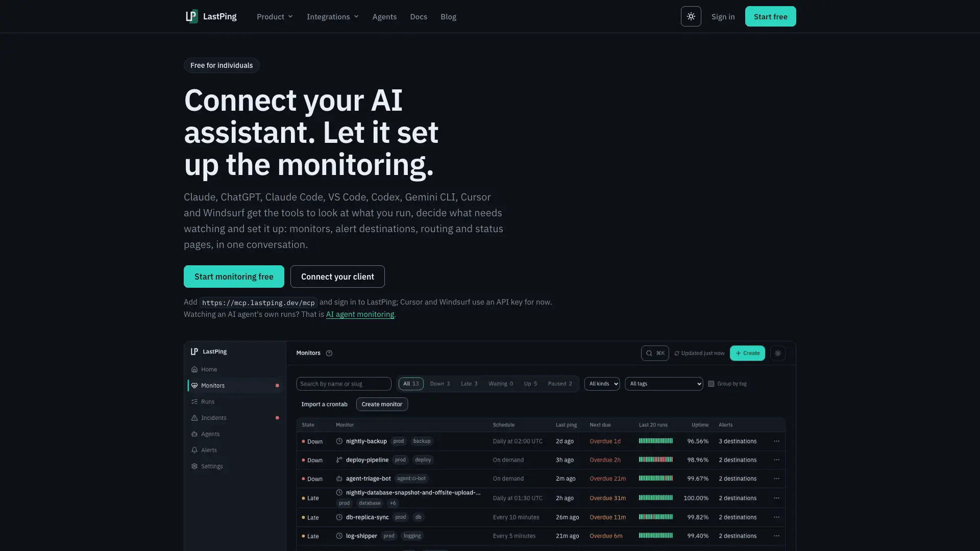The height and width of the screenshot is (551, 980).
Task: Open the Home sidebar item
Action: point(235,369)
